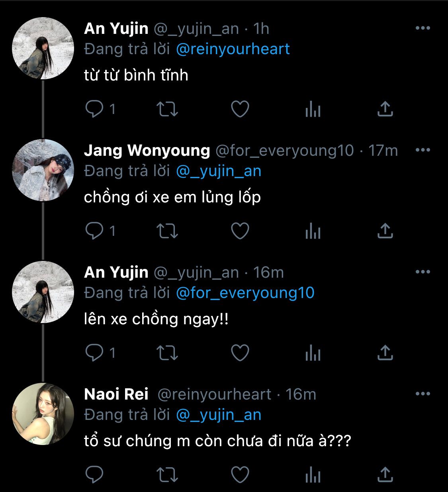Retweet Jang Wonyoung's reply

tap(167, 231)
